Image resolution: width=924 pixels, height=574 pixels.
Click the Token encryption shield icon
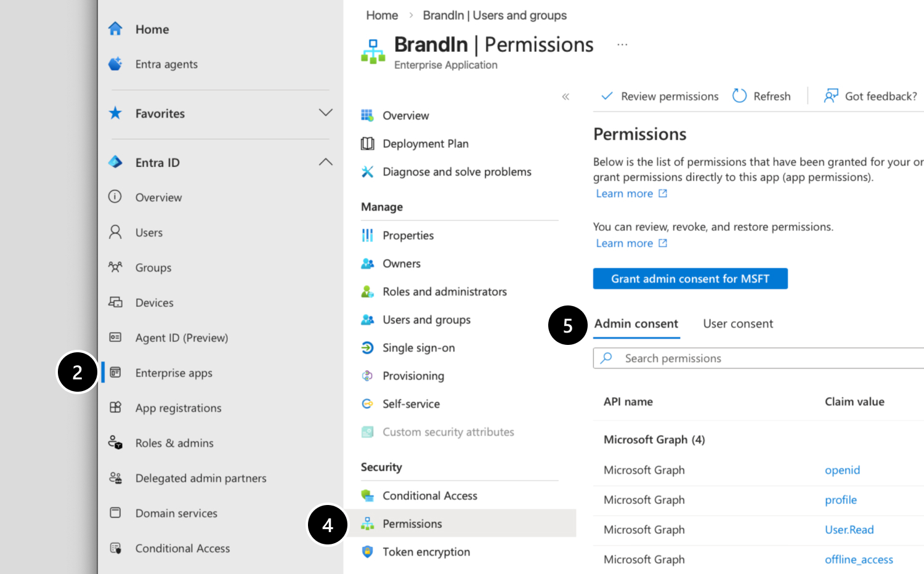[x=367, y=552]
